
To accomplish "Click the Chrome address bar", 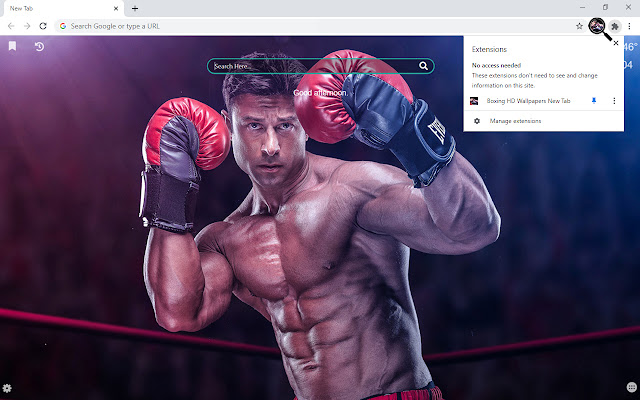I will pyautogui.click(x=320, y=26).
